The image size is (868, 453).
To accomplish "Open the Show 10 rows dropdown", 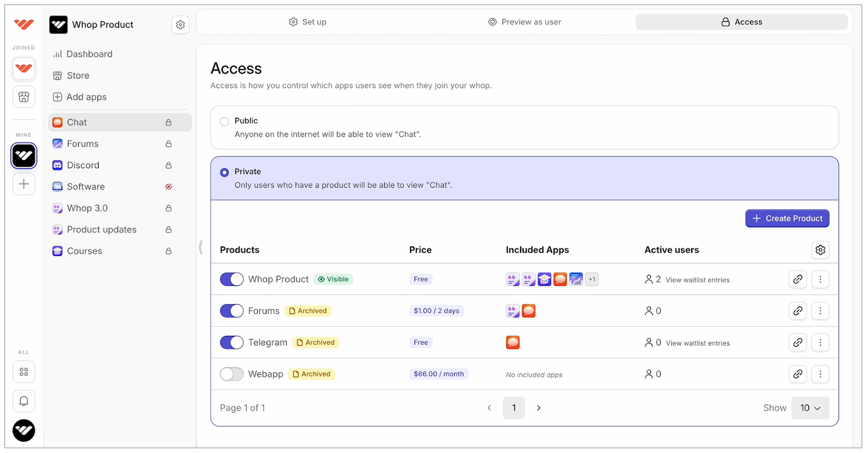I will tap(810, 408).
